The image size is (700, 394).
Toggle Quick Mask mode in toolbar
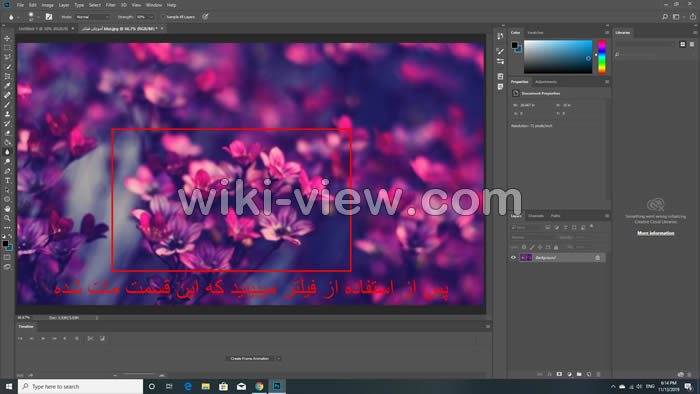(x=7, y=257)
